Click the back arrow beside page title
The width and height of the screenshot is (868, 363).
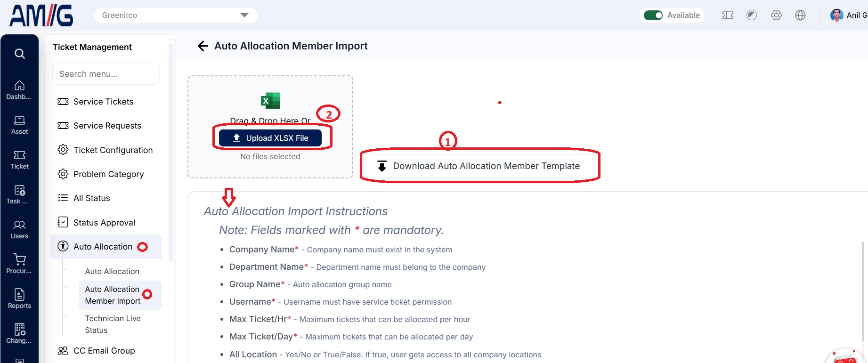(203, 46)
